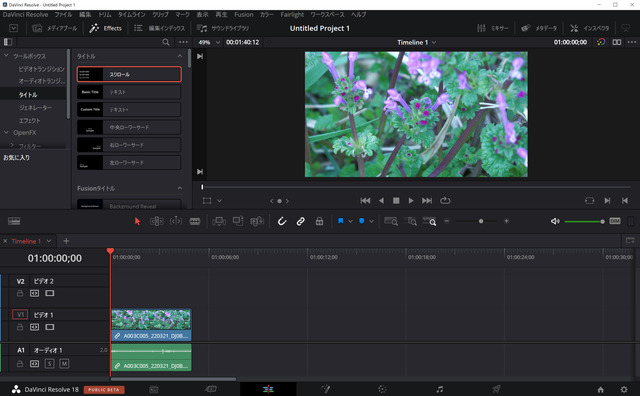This screenshot has height=396, width=640.
Task: Toggle Position Lock padlock in toolbar
Action: coord(319,221)
